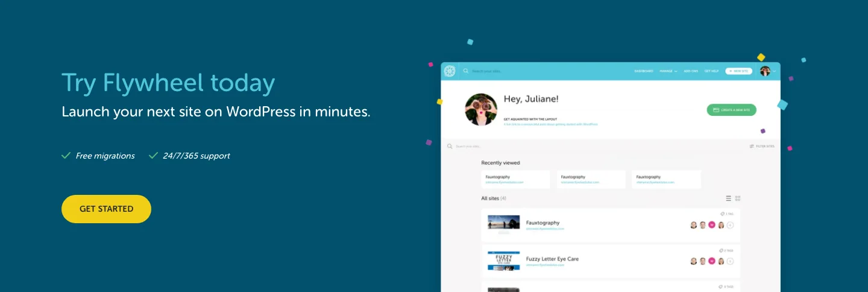This screenshot has width=868, height=292.
Task: Focus the header 'Search your sites' field
Action: point(486,71)
